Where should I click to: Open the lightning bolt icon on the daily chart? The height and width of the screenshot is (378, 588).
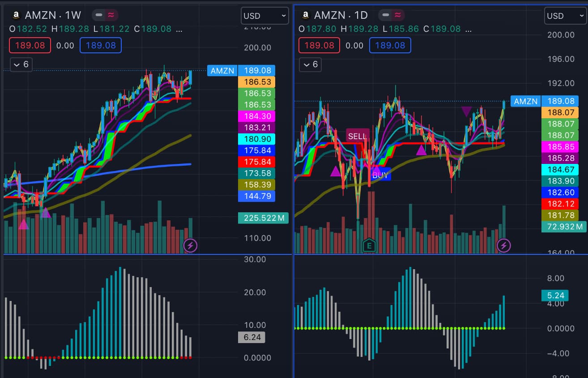point(504,245)
